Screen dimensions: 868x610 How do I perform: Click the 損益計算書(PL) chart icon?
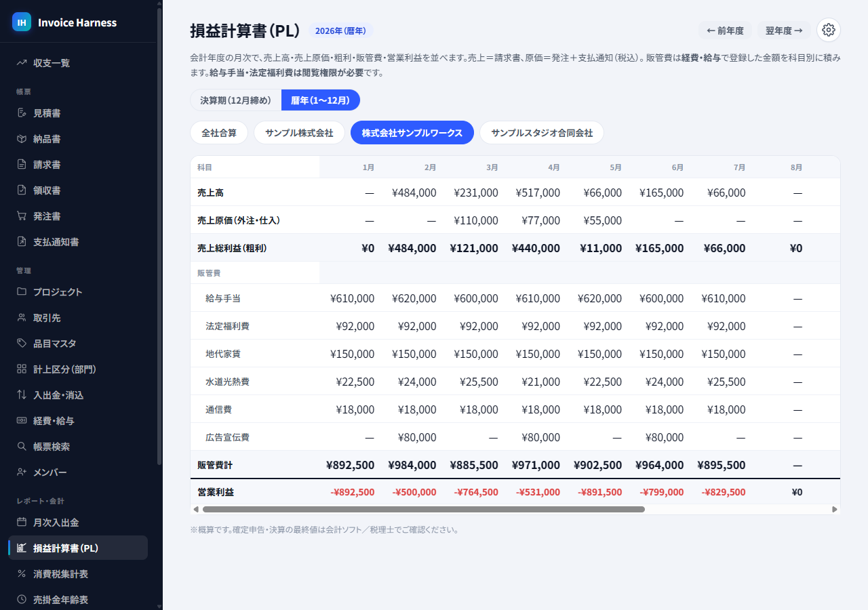click(22, 548)
